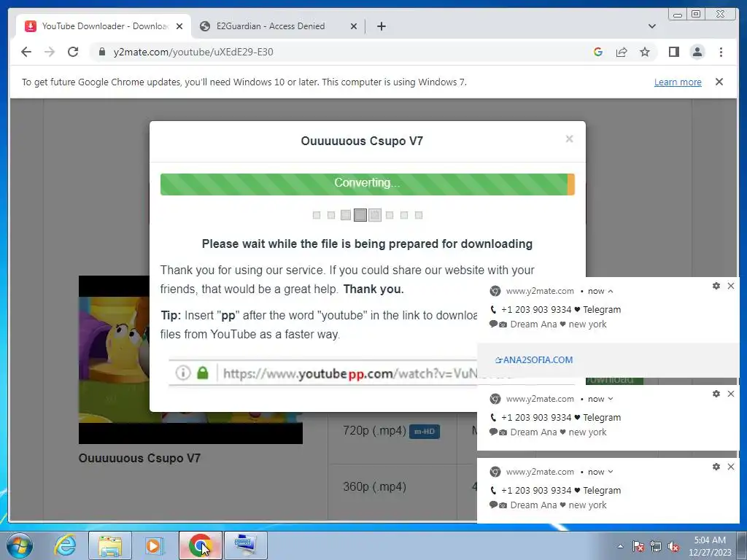Image resolution: width=747 pixels, height=560 pixels.
Task: Click the address bar URL
Action: pos(193,52)
